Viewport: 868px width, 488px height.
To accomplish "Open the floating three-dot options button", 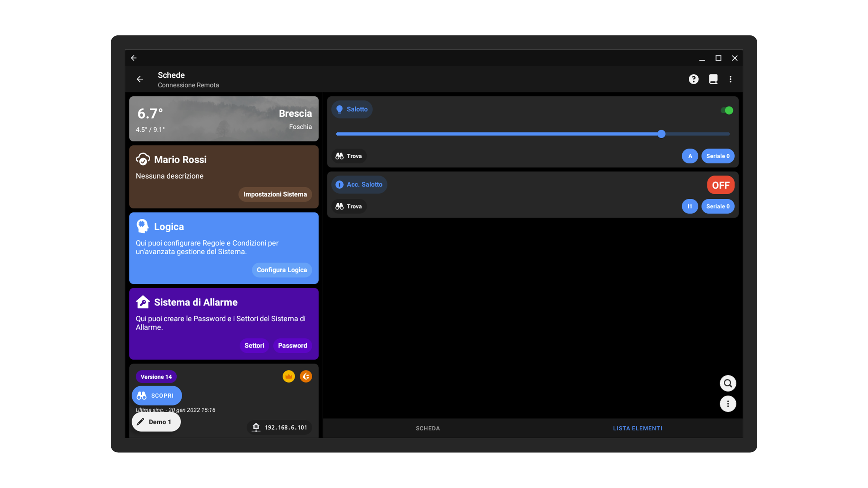I will [x=727, y=404].
